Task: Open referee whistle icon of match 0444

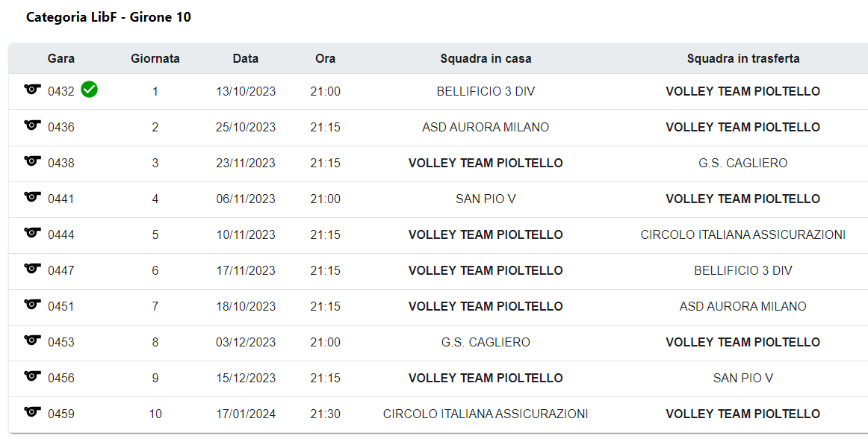Action: tap(33, 233)
